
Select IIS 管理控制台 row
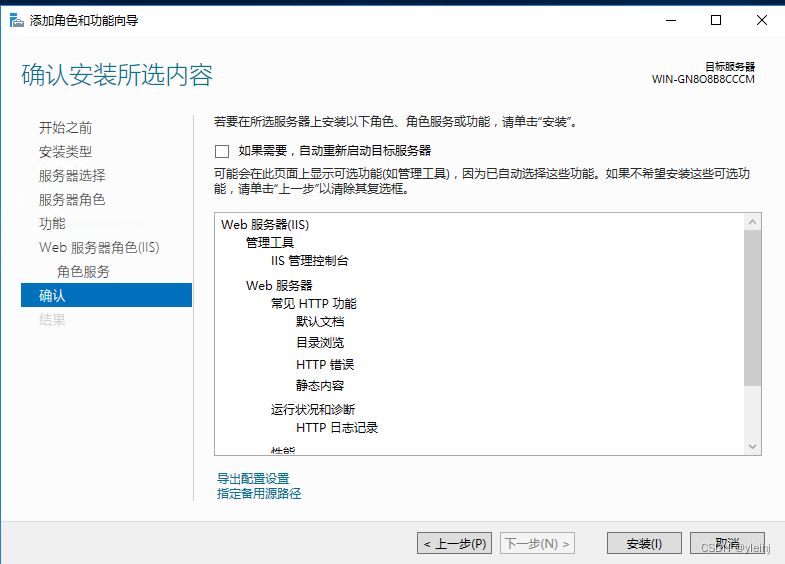coord(309,261)
